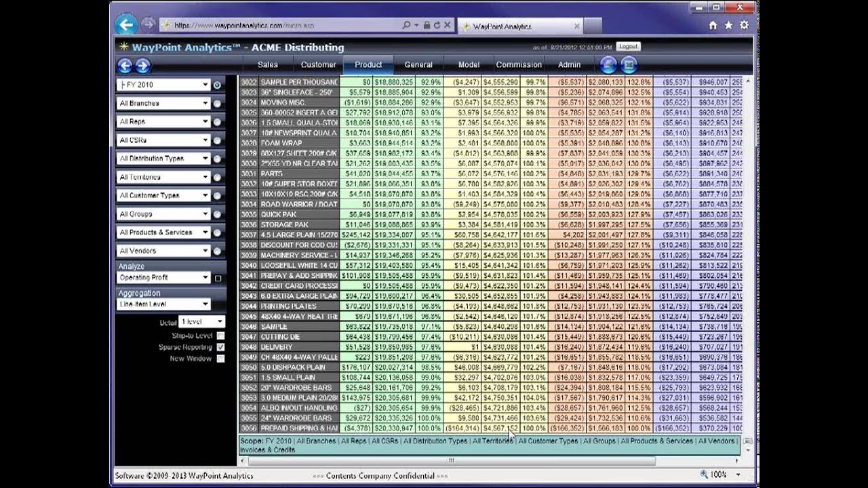
Task: Close the WayPoint Analytics browser tab
Action: pos(577,26)
